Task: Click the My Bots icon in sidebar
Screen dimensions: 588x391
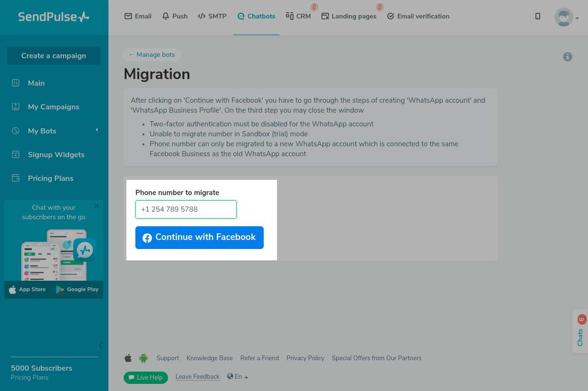Action: [x=16, y=131]
